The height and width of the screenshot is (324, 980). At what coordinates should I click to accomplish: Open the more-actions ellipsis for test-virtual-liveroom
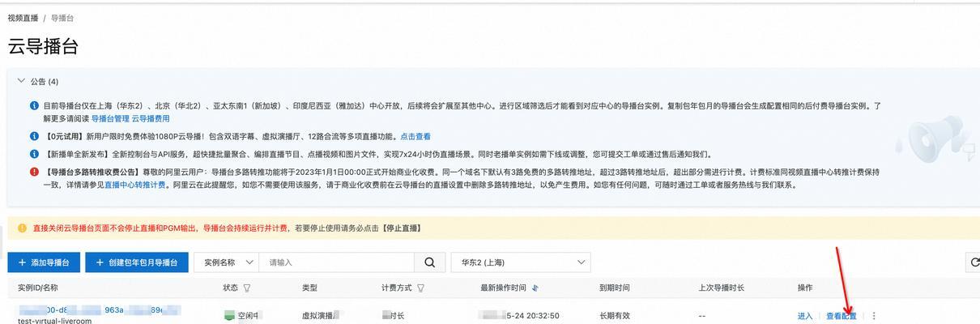tap(874, 316)
